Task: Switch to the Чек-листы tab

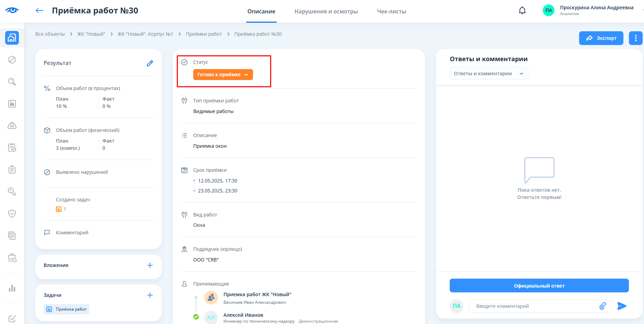Action: [391, 11]
